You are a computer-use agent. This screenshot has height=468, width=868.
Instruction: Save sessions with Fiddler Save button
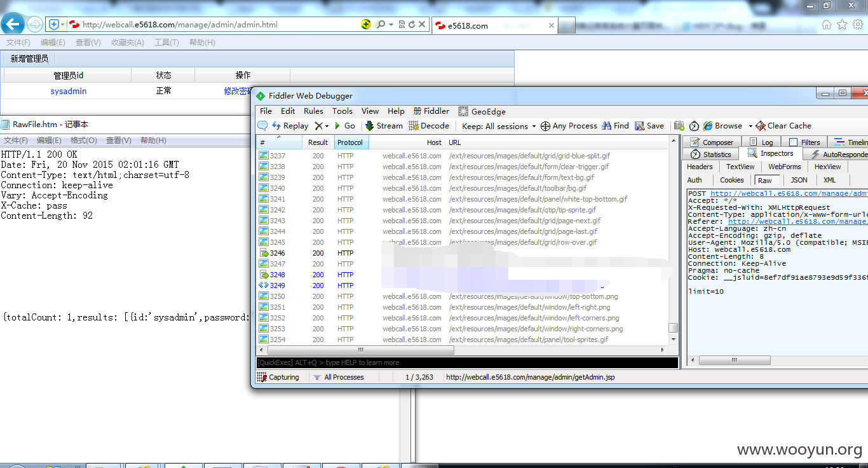point(649,126)
